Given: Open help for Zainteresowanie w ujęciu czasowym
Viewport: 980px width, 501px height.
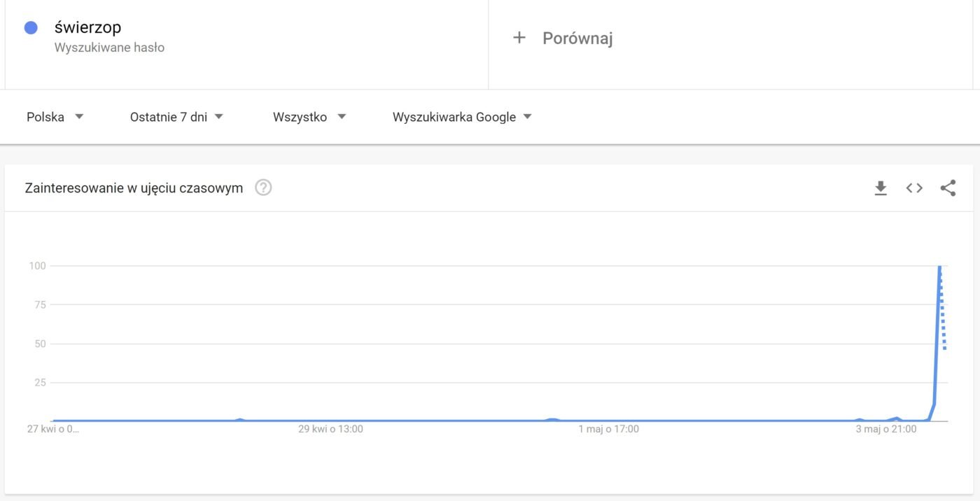Looking at the screenshot, I should tap(263, 188).
